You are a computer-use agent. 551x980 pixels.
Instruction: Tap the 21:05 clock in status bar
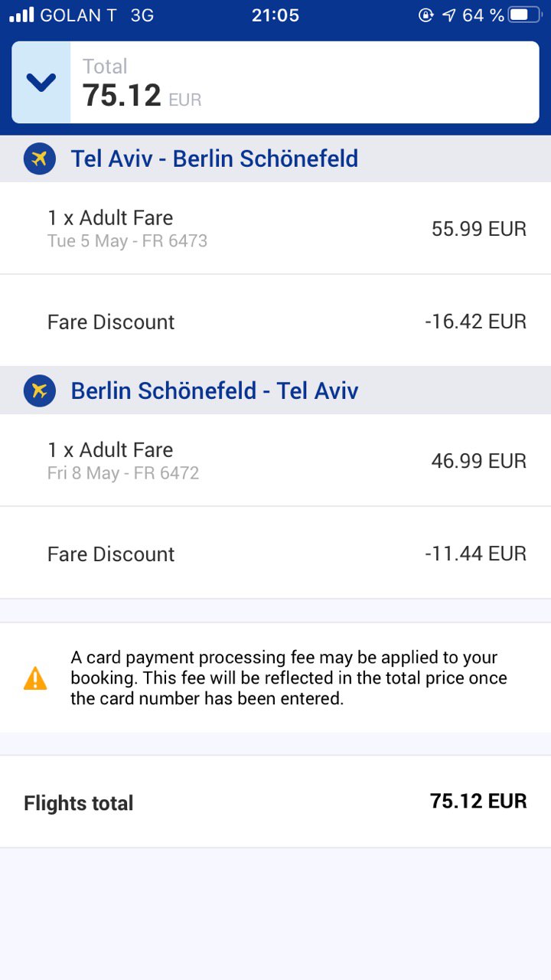tap(275, 15)
